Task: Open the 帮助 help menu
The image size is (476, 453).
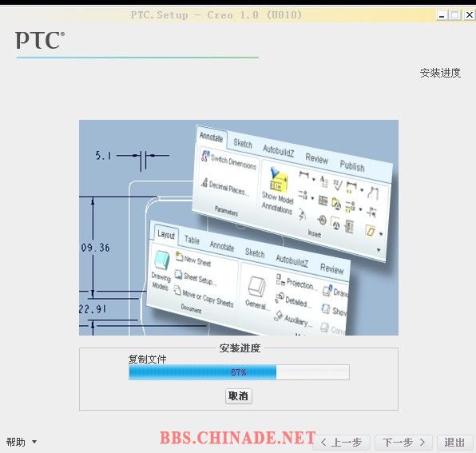Action: pyautogui.click(x=22, y=442)
